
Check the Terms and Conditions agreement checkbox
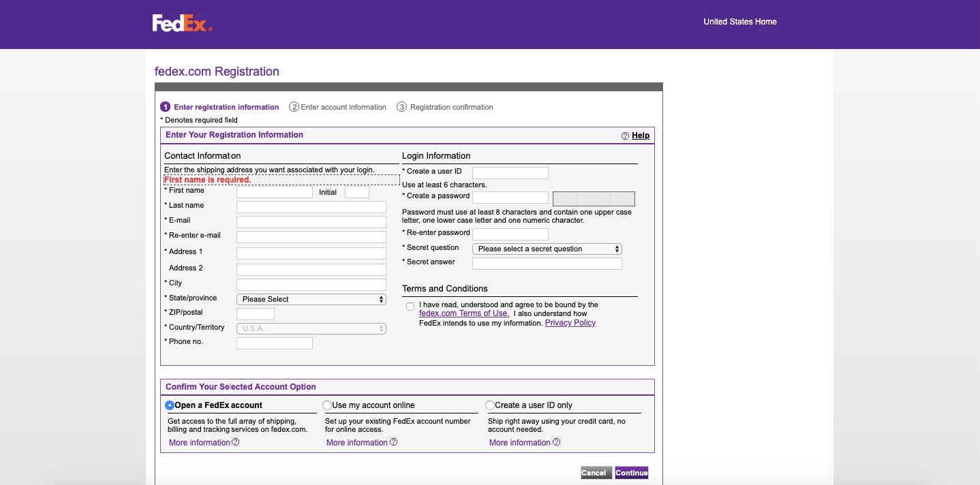point(410,307)
